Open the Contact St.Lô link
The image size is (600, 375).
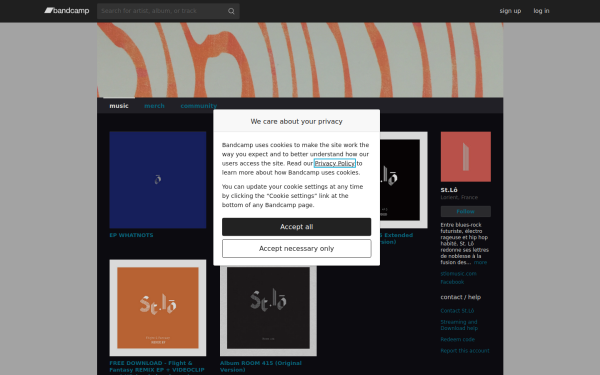[457, 311]
